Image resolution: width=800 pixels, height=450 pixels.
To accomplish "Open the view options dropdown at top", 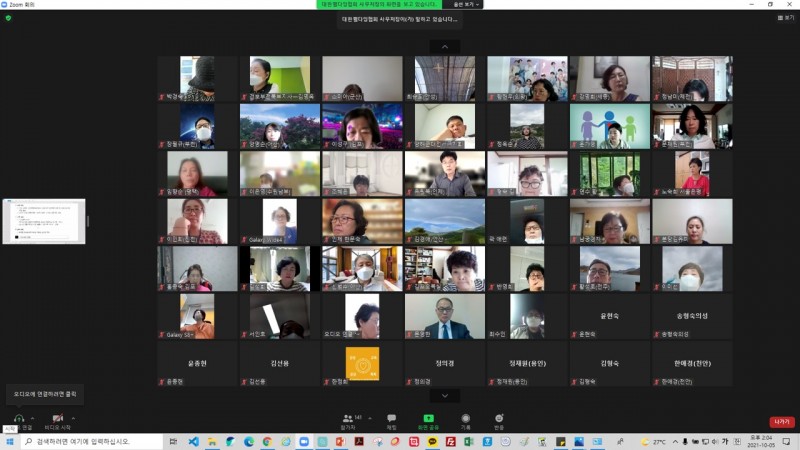I will coord(466,4).
